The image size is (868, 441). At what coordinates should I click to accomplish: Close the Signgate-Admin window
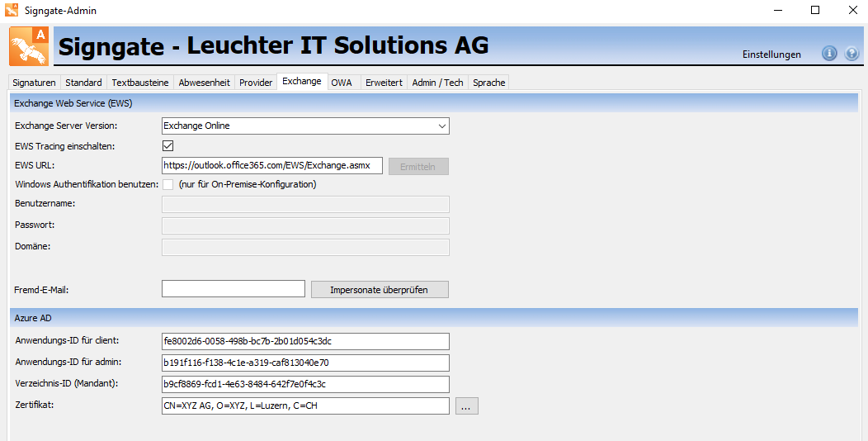(852, 10)
